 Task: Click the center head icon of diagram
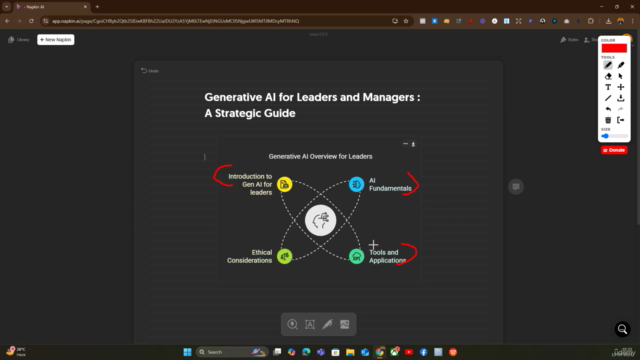click(x=320, y=220)
